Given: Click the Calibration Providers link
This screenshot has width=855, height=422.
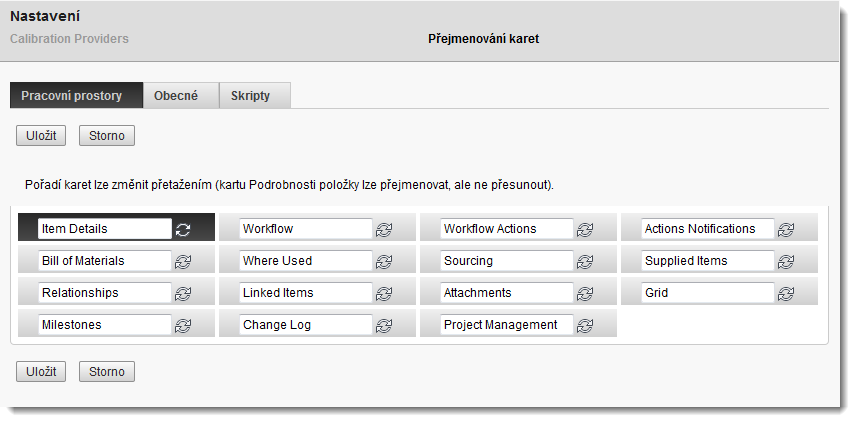Looking at the screenshot, I should (69, 39).
